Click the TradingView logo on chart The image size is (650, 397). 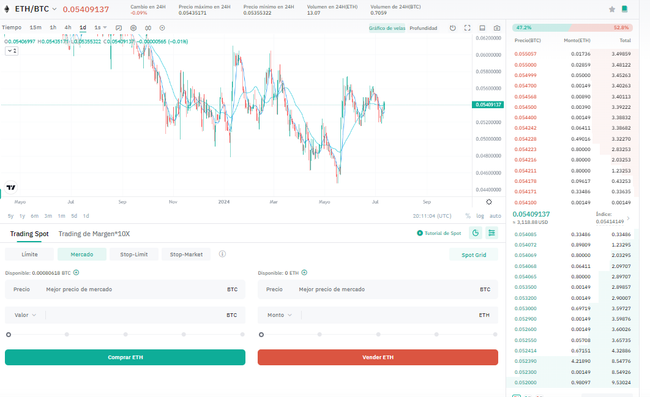click(11, 187)
